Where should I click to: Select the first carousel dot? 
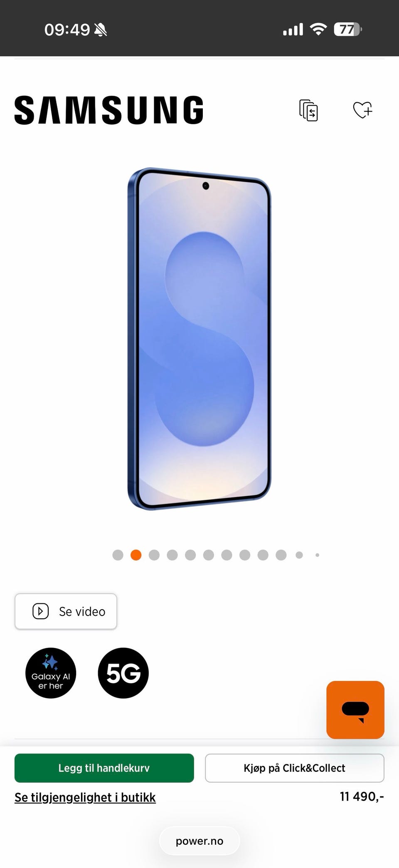[118, 555]
